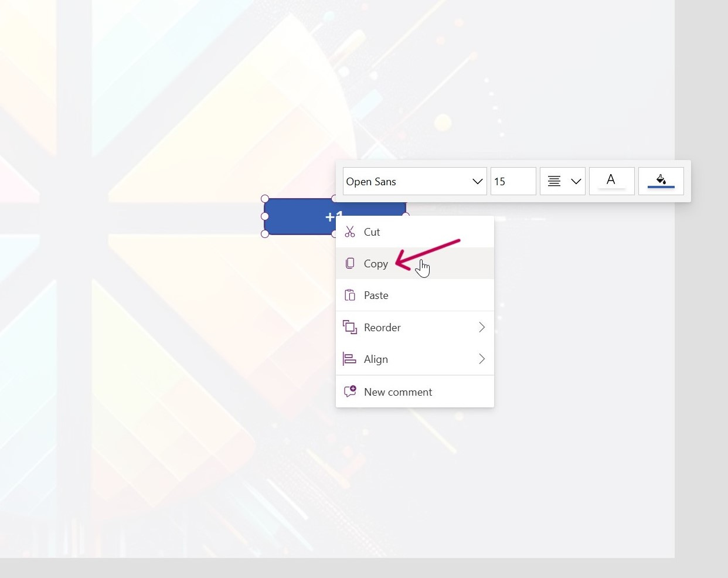The image size is (728, 578).
Task: Click the Align icon in menu
Action: click(349, 359)
